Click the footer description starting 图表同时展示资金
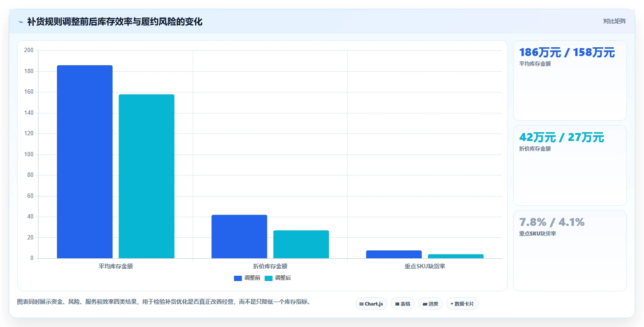 pyautogui.click(x=164, y=302)
